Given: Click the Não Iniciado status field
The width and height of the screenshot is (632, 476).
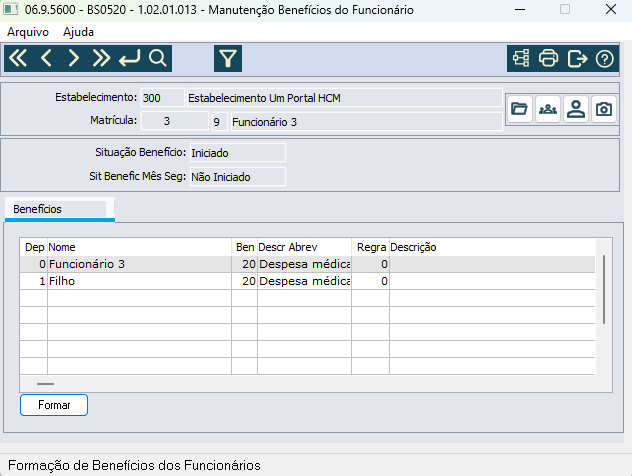Looking at the screenshot, I should point(238,177).
